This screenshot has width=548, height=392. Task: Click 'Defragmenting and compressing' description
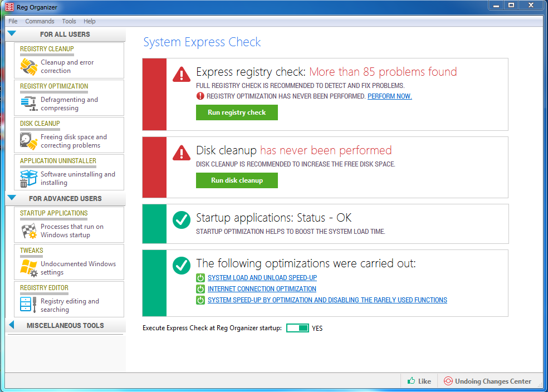69,104
